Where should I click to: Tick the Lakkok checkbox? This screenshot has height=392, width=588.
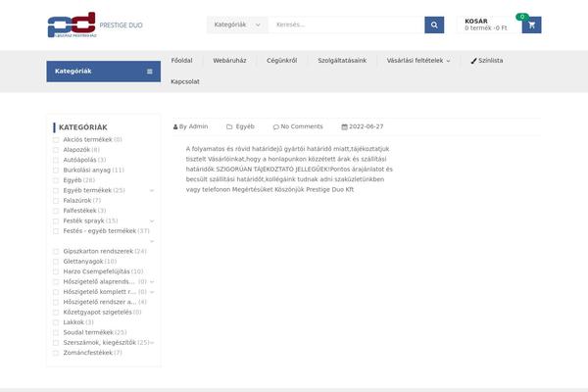coord(56,322)
